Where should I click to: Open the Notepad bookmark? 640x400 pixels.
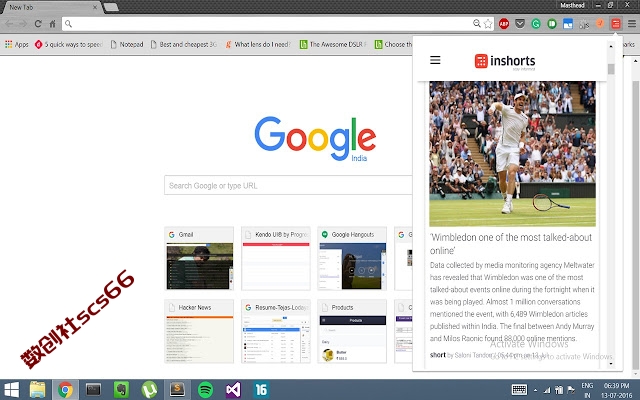tap(127, 44)
